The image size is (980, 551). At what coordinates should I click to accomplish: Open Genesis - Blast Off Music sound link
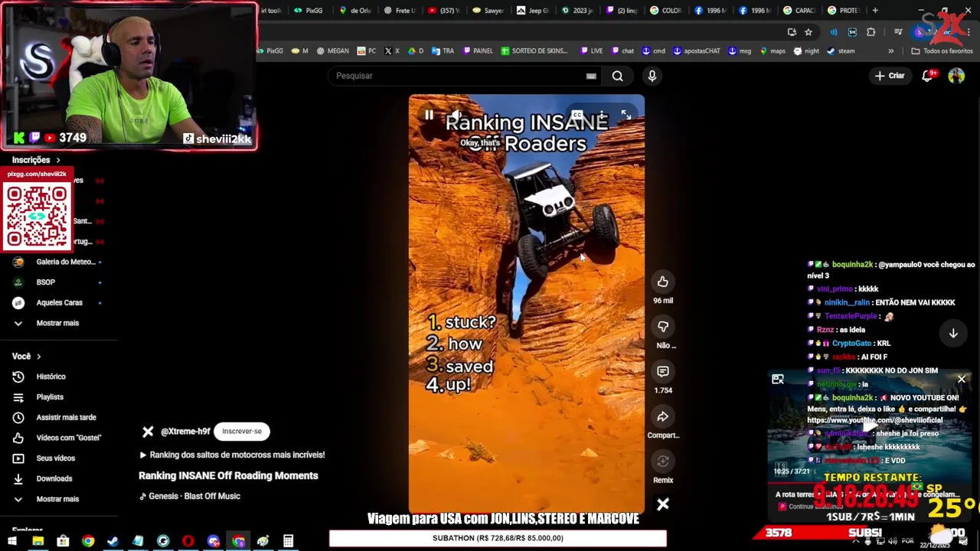(x=190, y=496)
